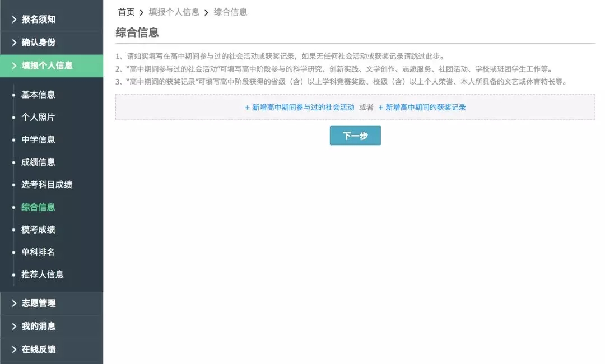The width and height of the screenshot is (605, 364).
Task: Click 首页 in the breadcrumb
Action: click(126, 12)
